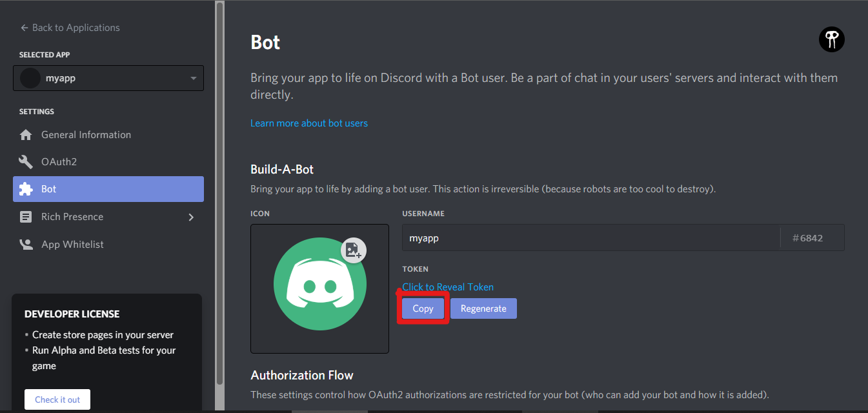
Task: Click the Rich Presence document icon
Action: [26, 217]
